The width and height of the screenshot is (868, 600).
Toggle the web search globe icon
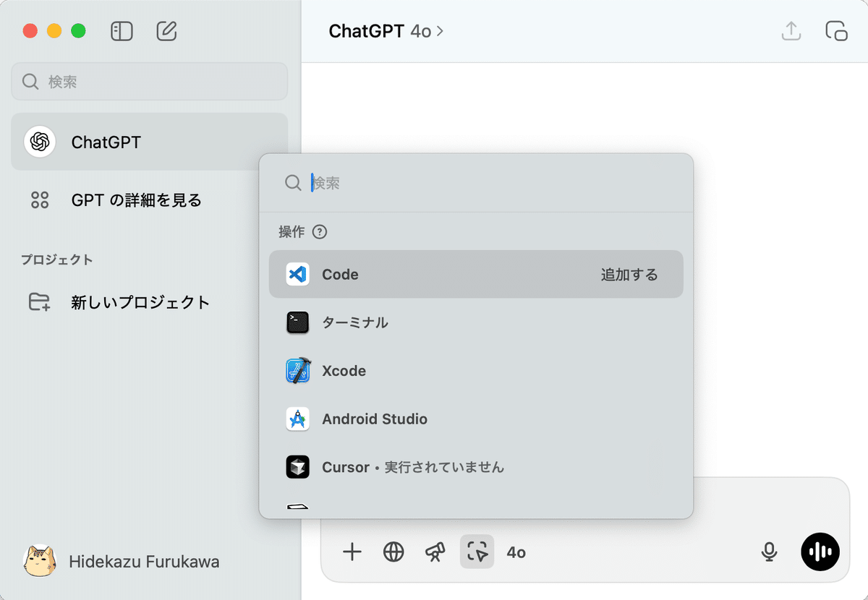click(x=393, y=552)
